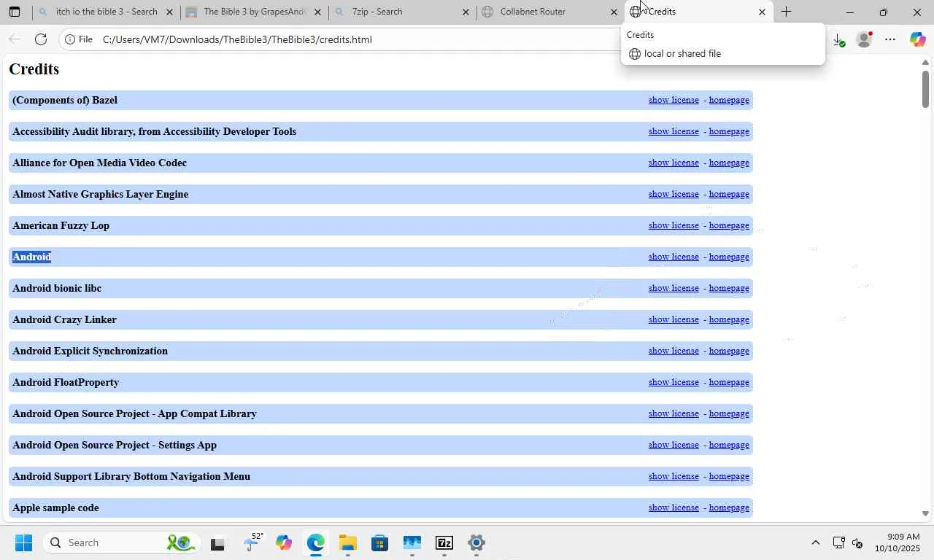Click the page scrollbar down arrow
This screenshot has height=560, width=934.
[925, 514]
